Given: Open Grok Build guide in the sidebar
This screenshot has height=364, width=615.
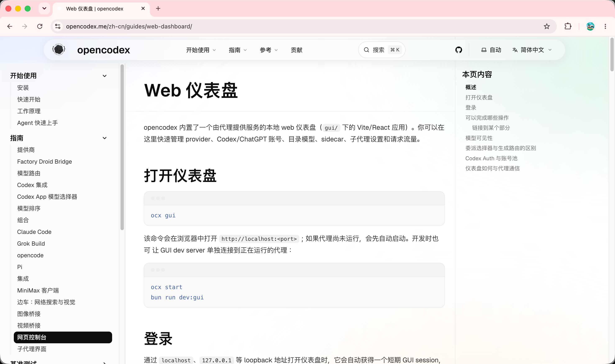Looking at the screenshot, I should coord(31,244).
